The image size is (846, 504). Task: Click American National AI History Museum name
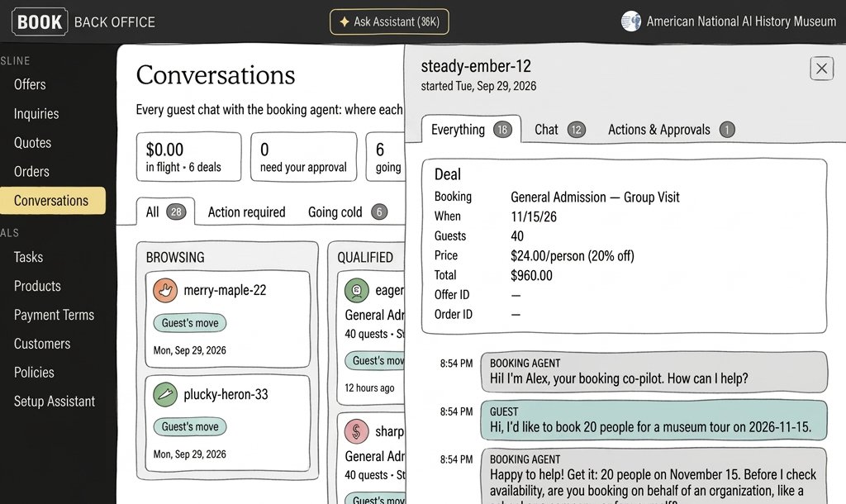click(x=741, y=21)
